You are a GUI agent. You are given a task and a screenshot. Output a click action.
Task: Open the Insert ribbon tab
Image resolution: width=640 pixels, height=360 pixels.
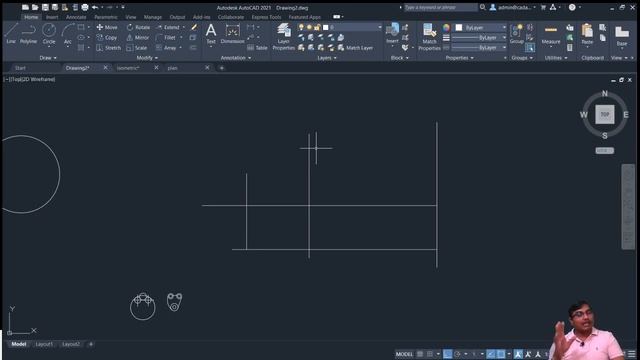[x=52, y=17]
